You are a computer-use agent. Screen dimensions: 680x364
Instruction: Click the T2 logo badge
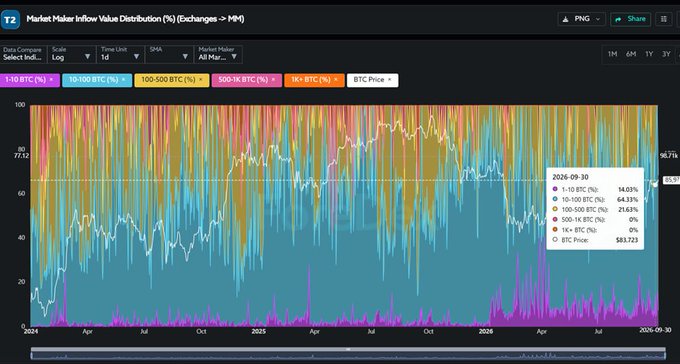click(10, 20)
